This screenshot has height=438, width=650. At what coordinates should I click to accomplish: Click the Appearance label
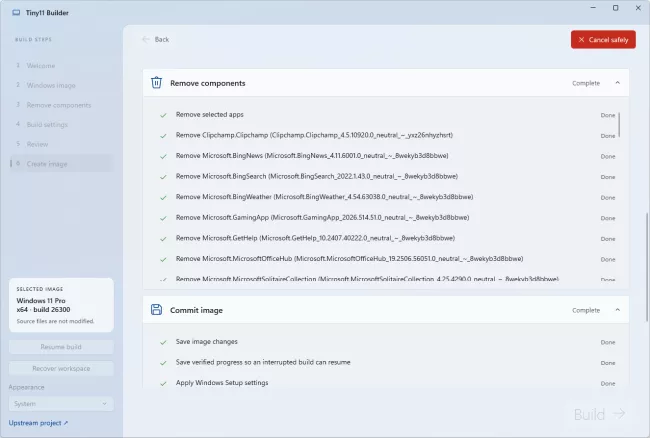click(x=27, y=387)
